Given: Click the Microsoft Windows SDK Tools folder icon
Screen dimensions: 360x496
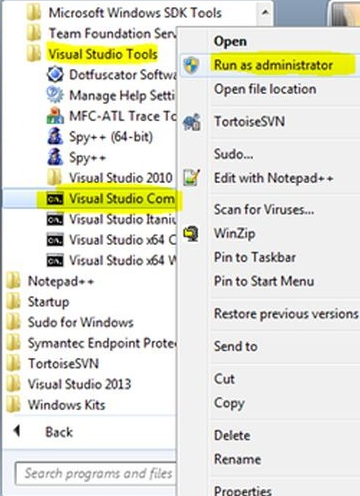Looking at the screenshot, I should tap(34, 13).
